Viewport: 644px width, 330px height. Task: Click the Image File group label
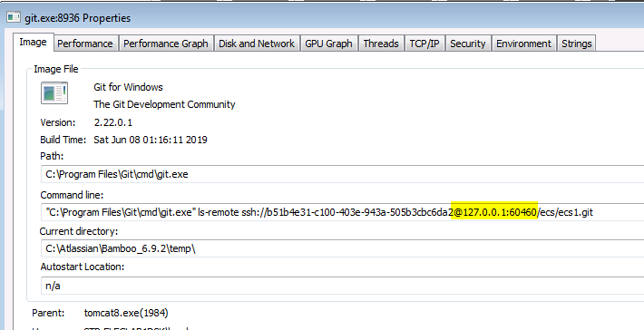click(x=56, y=69)
